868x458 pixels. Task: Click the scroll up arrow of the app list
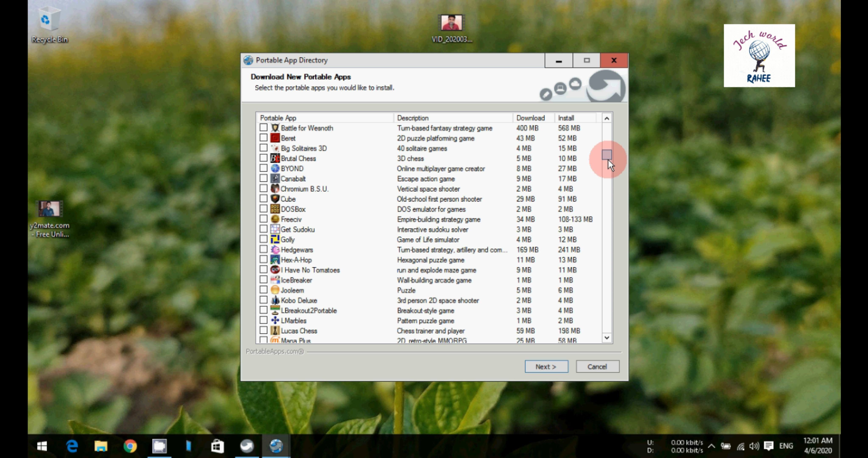(x=607, y=118)
